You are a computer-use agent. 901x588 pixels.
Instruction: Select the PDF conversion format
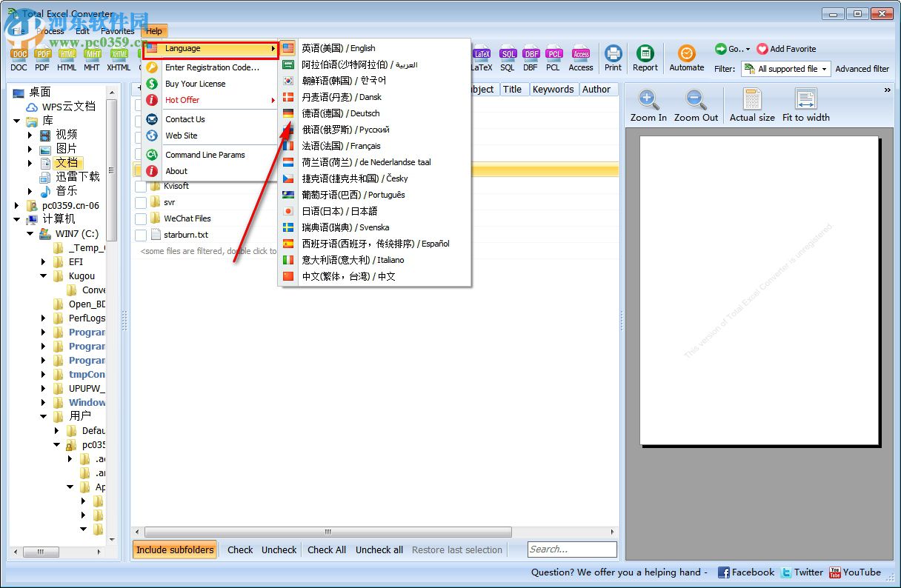[x=42, y=58]
